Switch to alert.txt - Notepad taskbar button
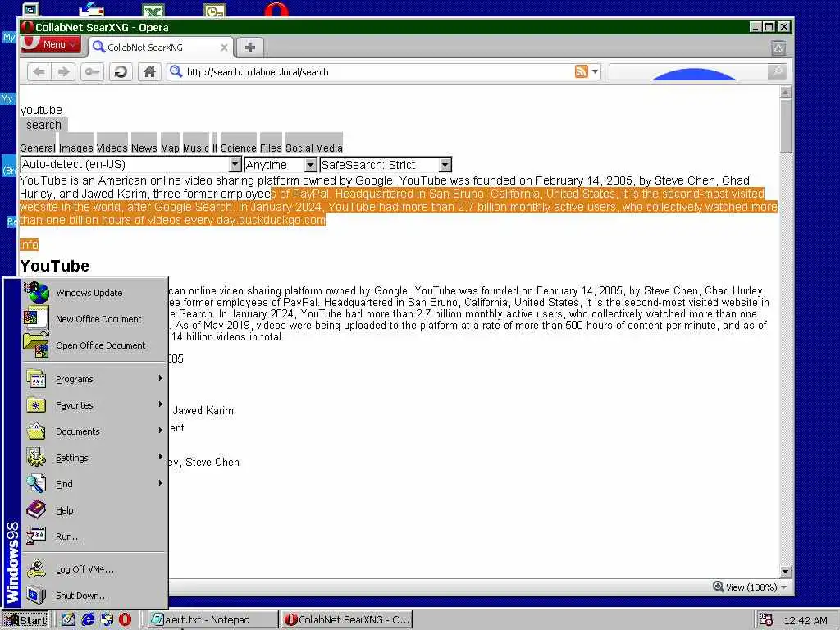 [x=212, y=620]
